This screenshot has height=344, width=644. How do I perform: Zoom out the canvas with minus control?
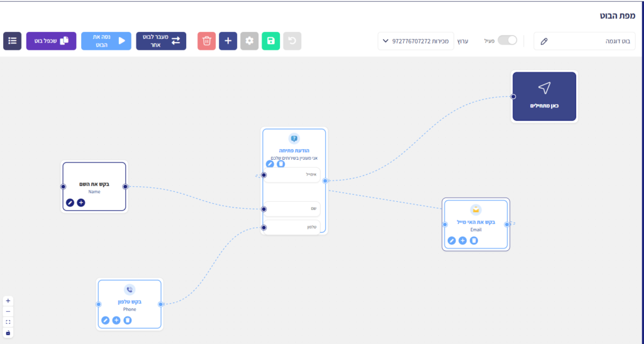tap(8, 311)
